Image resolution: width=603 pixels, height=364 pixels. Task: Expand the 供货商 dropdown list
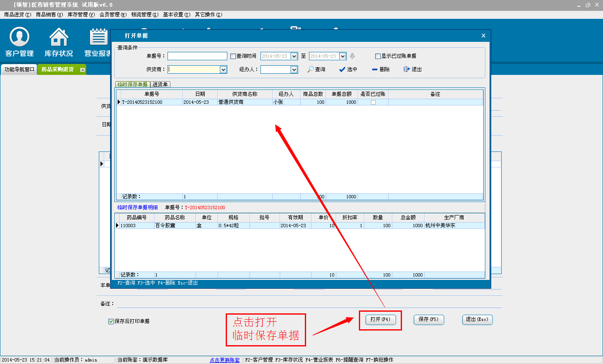click(x=223, y=69)
